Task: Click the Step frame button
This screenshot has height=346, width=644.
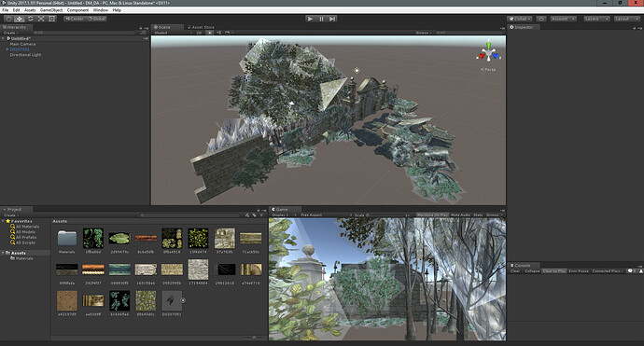Action: tap(332, 19)
